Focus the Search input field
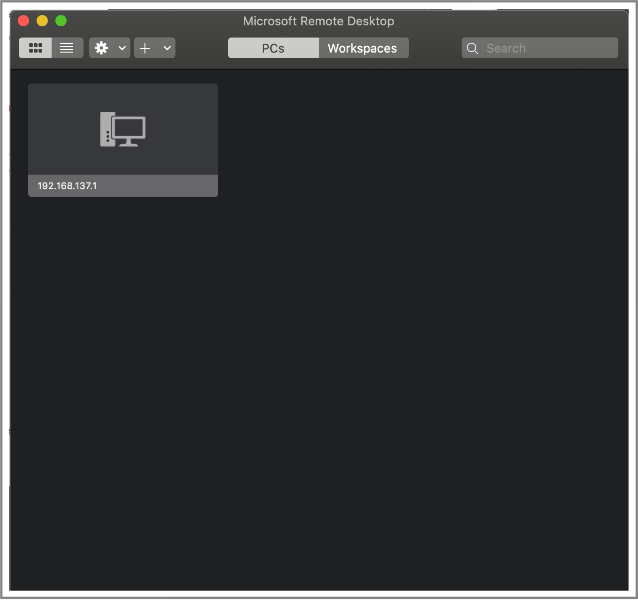The image size is (638, 600). click(540, 48)
